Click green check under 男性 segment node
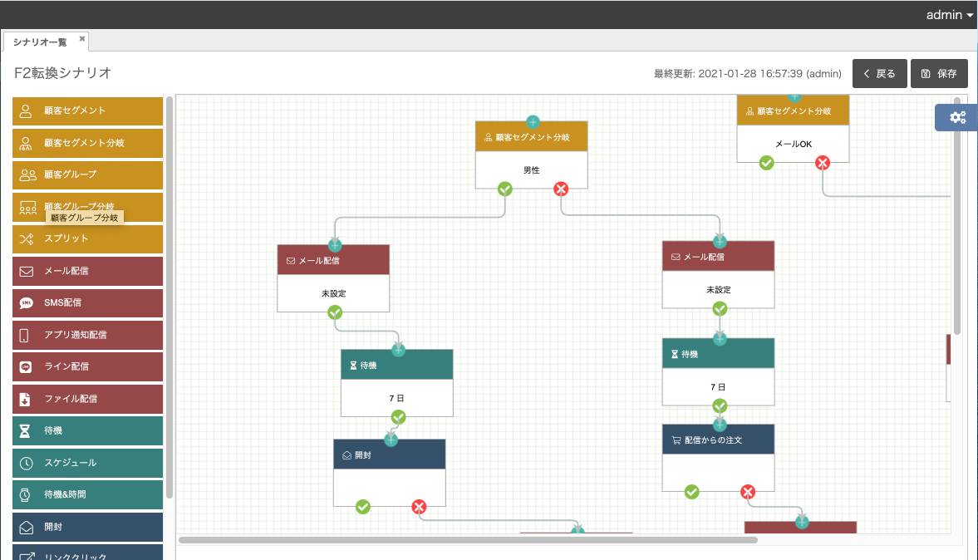Screen dimensions: 978x560 (x=504, y=189)
